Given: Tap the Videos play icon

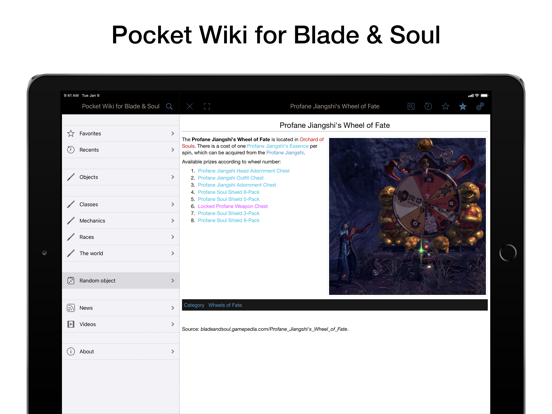Looking at the screenshot, I should click(71, 324).
